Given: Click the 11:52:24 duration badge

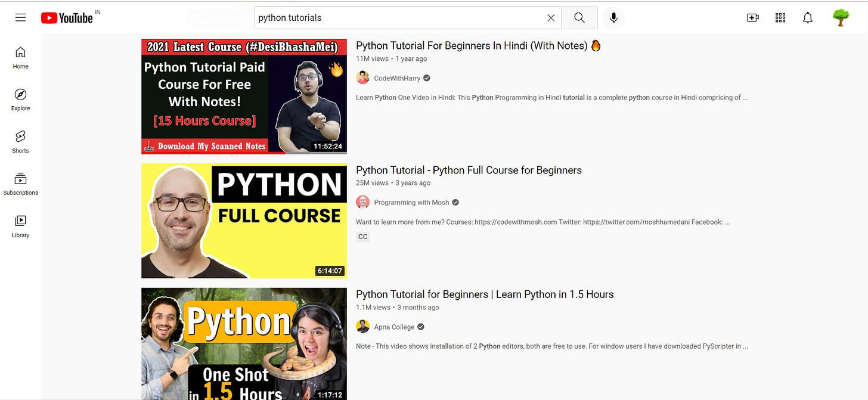Looking at the screenshot, I should (328, 146).
